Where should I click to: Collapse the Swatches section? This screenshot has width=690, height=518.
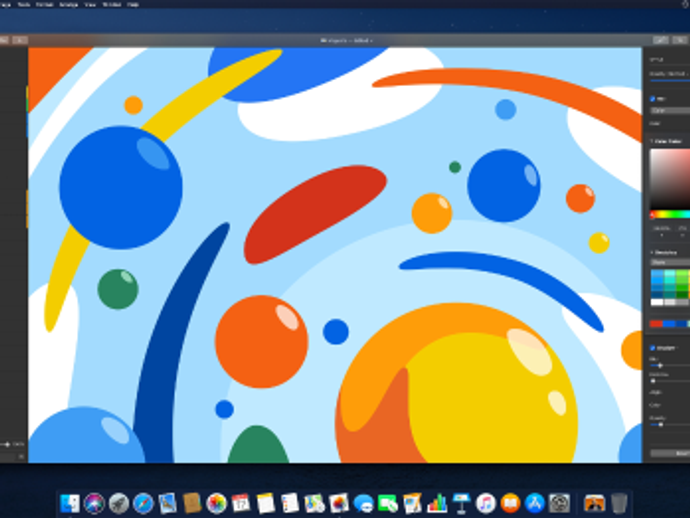click(x=652, y=253)
